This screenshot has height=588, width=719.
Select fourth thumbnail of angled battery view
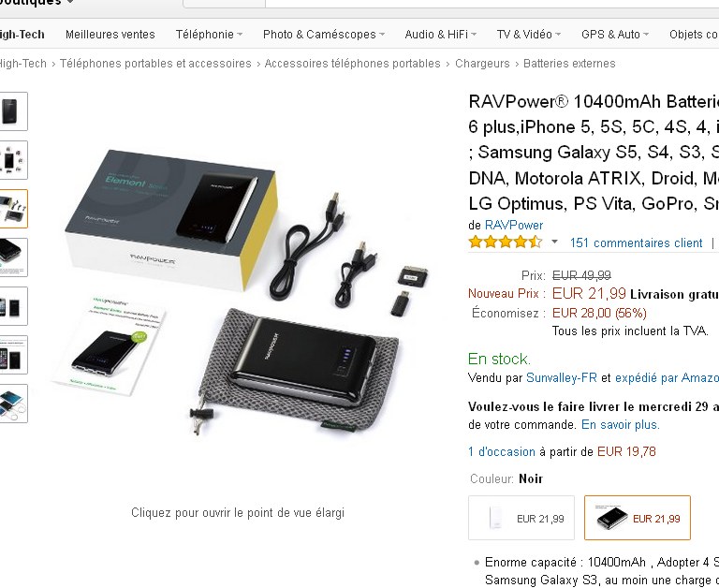click(13, 257)
